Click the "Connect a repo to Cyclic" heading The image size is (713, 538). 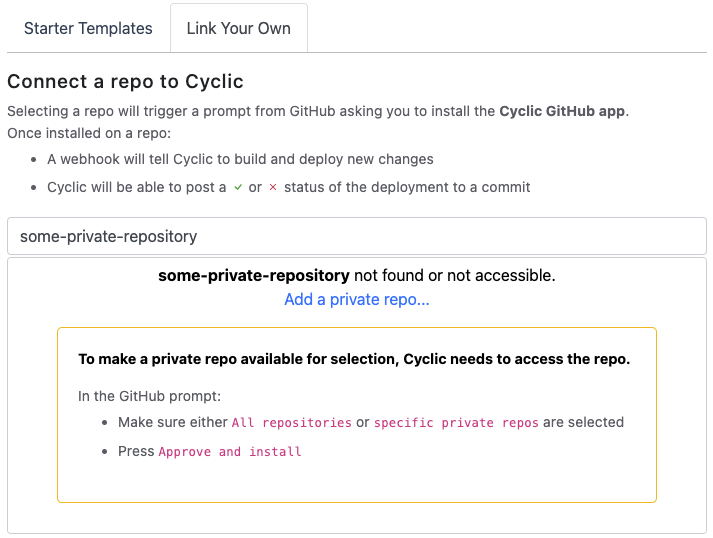click(125, 81)
